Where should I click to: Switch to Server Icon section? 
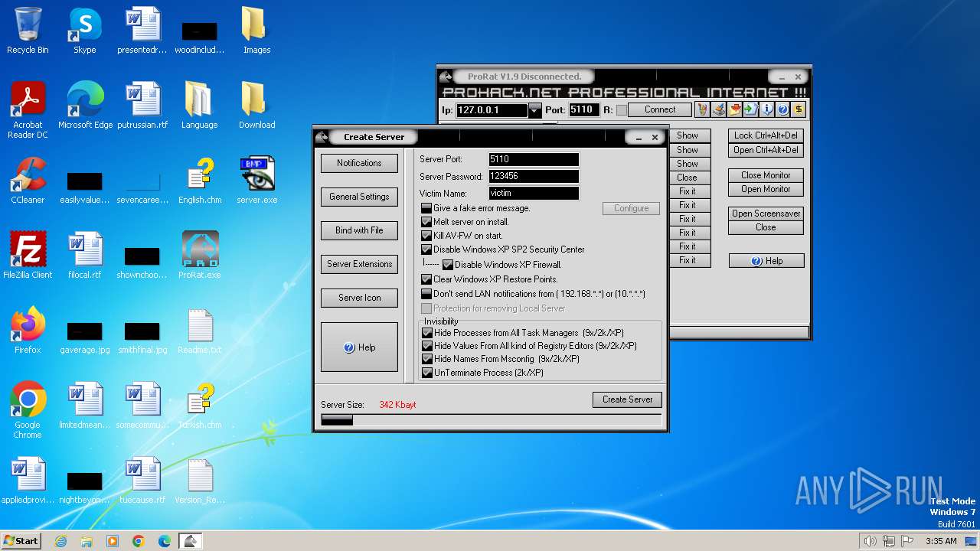click(x=359, y=298)
